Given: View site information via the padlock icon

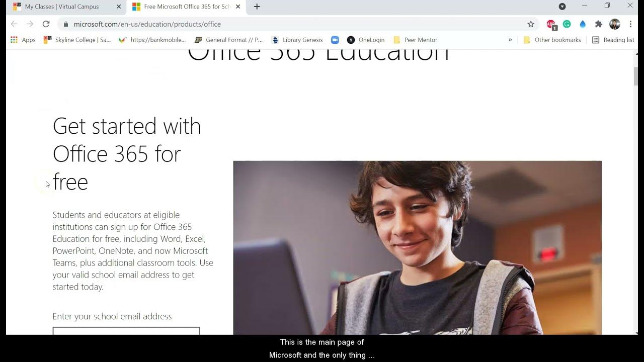Looking at the screenshot, I should click(65, 24).
